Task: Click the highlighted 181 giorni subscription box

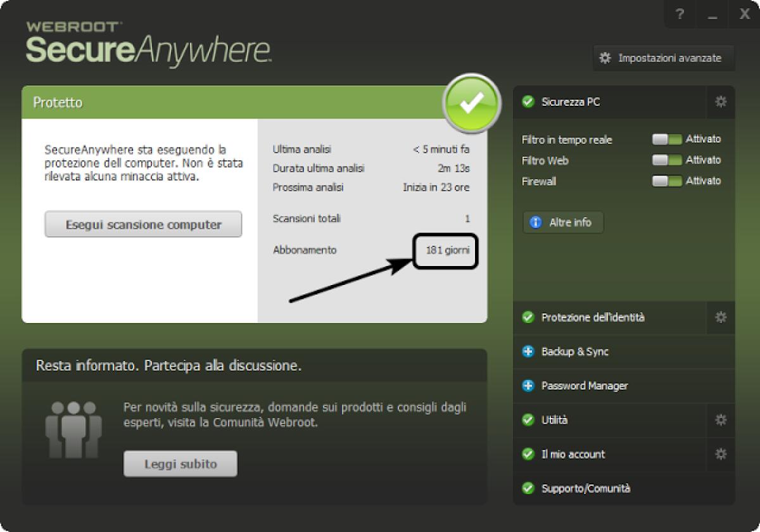Action: coord(446,250)
